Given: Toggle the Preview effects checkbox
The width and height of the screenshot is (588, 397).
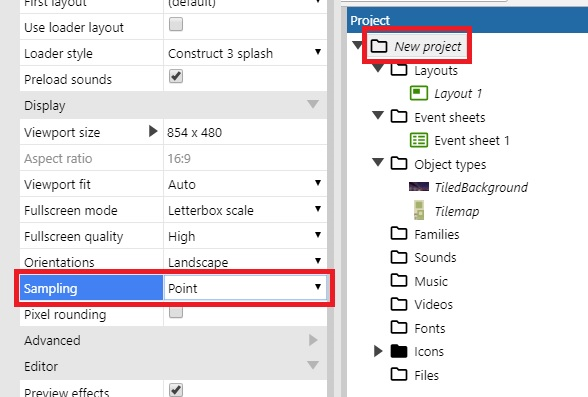Looking at the screenshot, I should coord(176,390).
